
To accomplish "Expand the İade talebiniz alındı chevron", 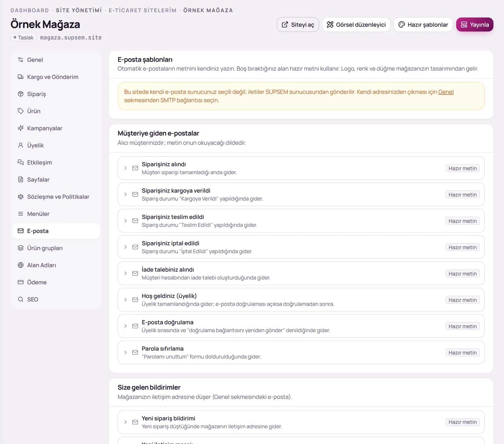I will [125, 273].
